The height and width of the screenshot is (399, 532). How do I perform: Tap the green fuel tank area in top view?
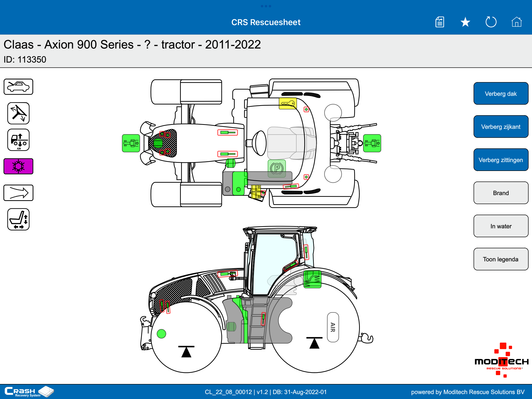pos(239,183)
